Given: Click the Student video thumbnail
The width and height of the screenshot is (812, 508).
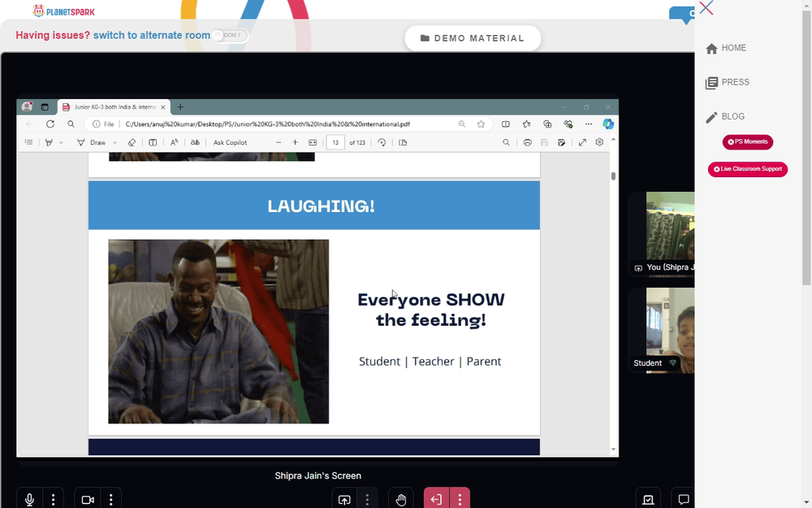Looking at the screenshot, I should click(661, 330).
